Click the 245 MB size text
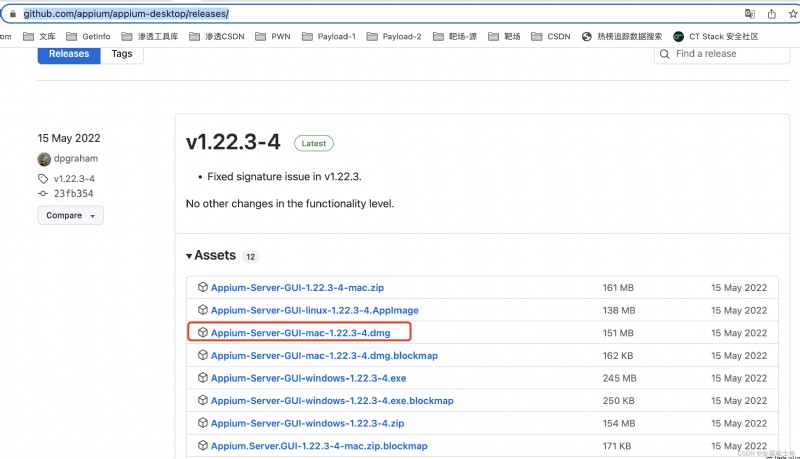Screen dimensions: 800x459 tap(619, 378)
